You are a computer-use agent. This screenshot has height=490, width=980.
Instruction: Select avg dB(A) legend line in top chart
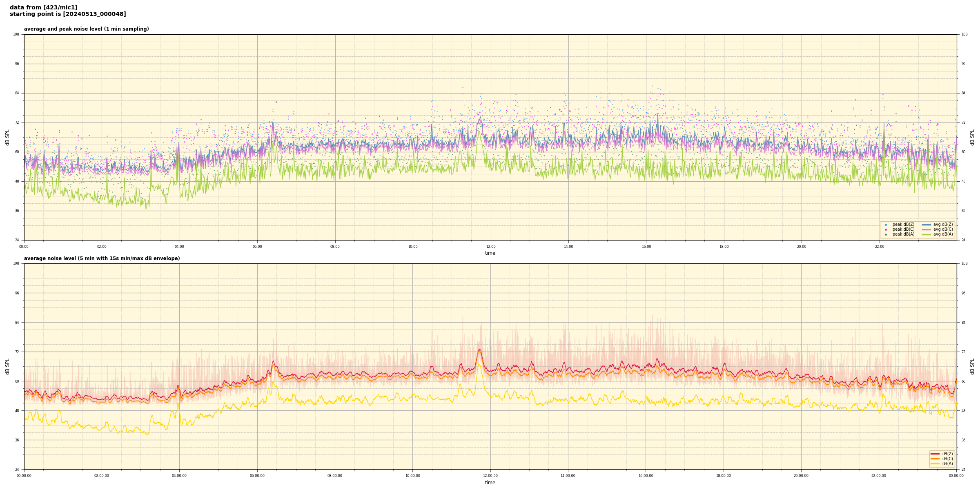click(x=926, y=234)
